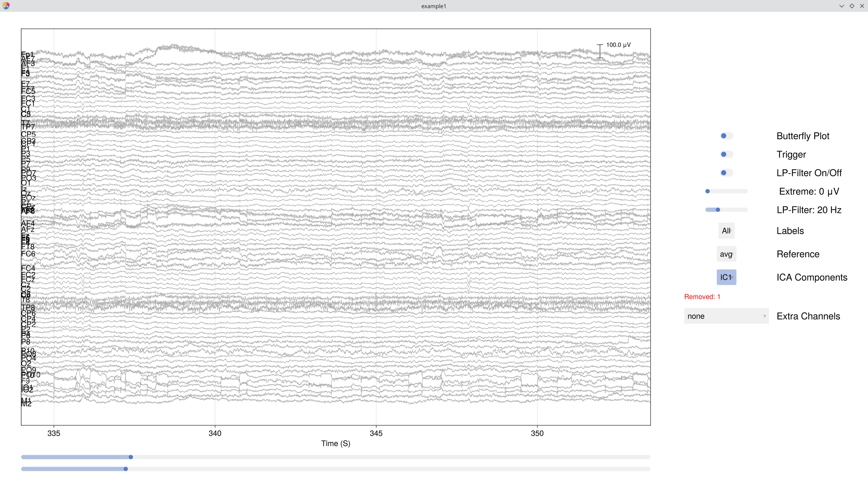
Task: Expand the Extra Channels none combo box
Action: 726,316
